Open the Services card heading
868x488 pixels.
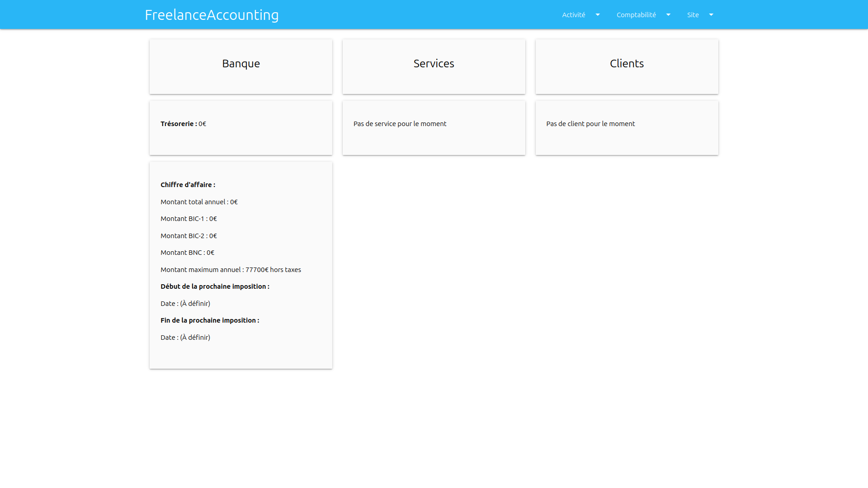tap(434, 64)
